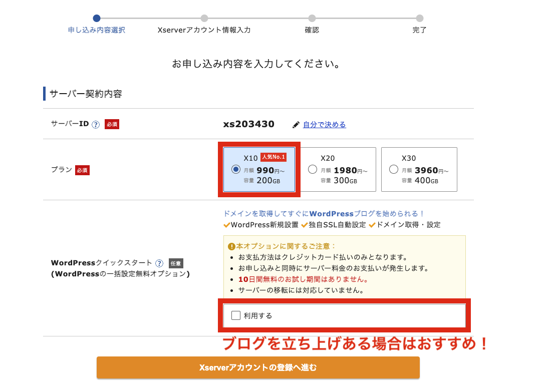
Task: Click the progress dot above 完了
Action: [420, 18]
